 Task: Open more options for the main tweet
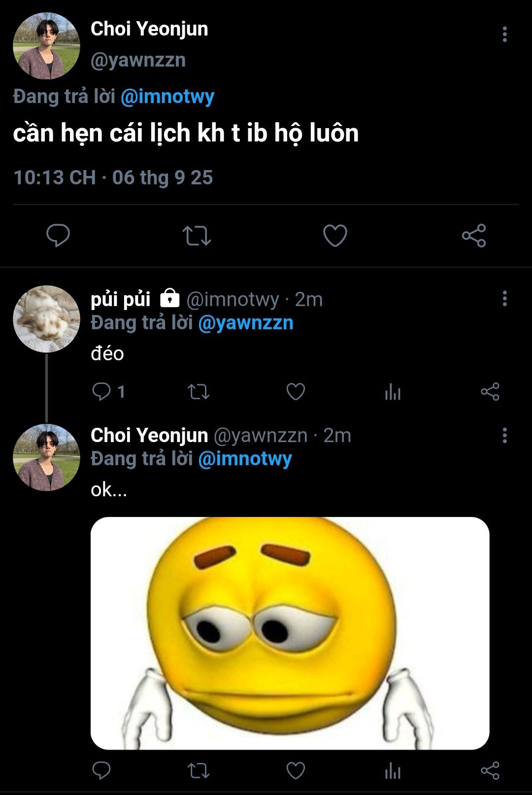tap(504, 35)
